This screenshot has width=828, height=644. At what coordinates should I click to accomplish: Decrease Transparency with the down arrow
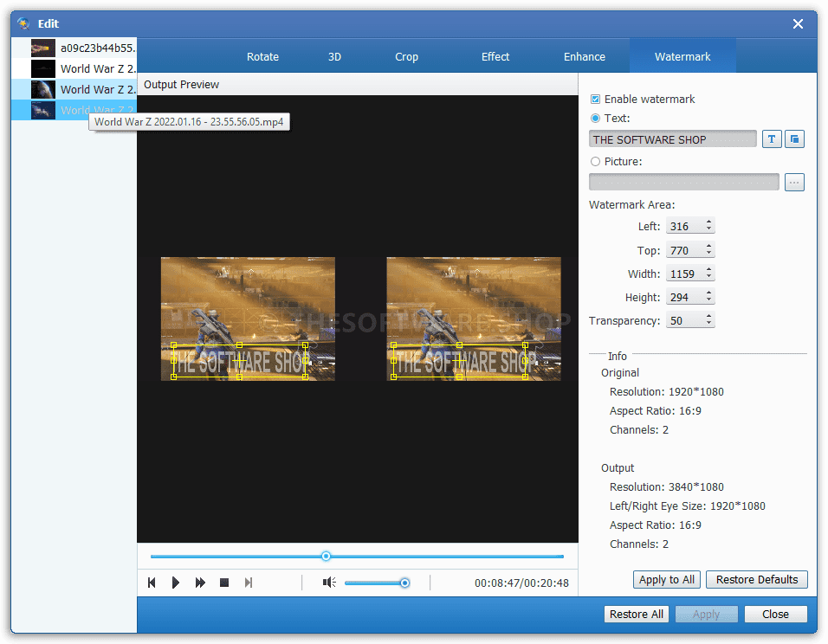(708, 324)
